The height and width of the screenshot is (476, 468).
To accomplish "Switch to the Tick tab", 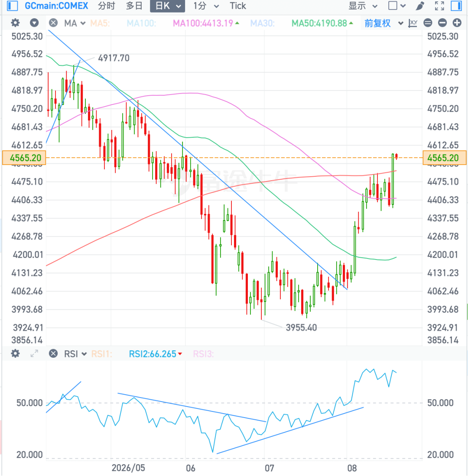I will [237, 6].
